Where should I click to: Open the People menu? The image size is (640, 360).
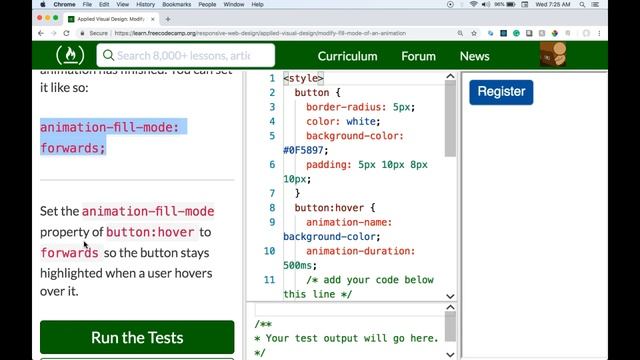coord(207,4)
